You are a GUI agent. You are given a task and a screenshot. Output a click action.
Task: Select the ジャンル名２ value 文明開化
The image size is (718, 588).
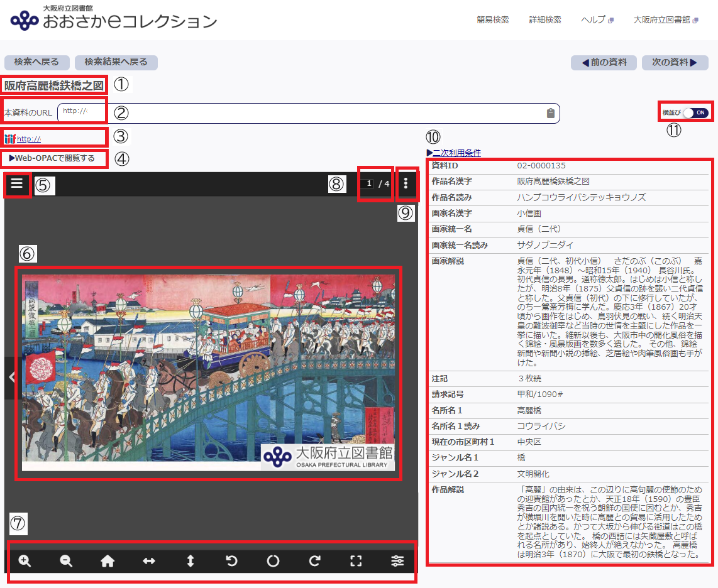point(533,474)
